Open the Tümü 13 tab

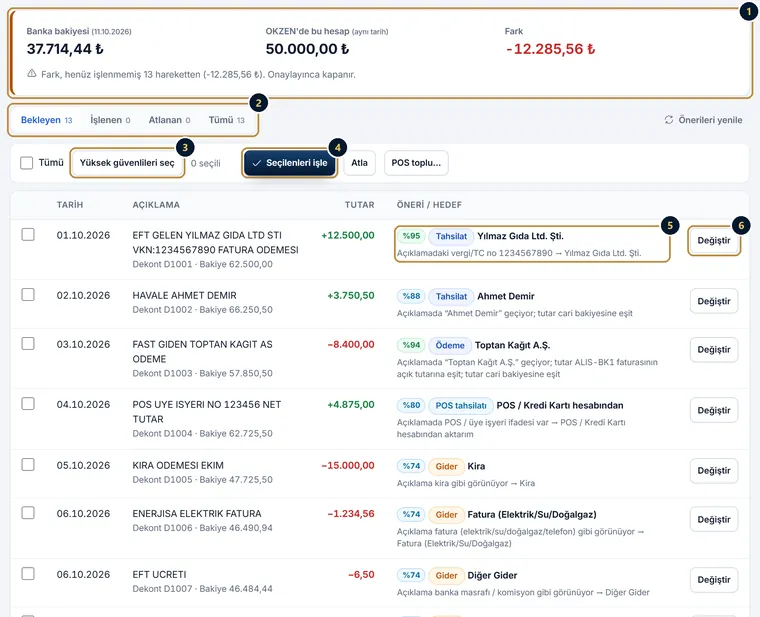pos(226,120)
